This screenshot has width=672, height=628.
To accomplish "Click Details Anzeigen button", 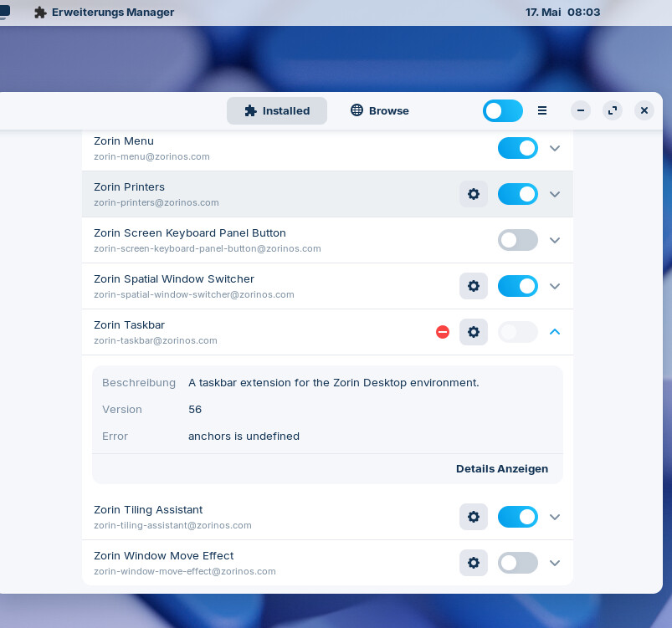I will pos(502,468).
